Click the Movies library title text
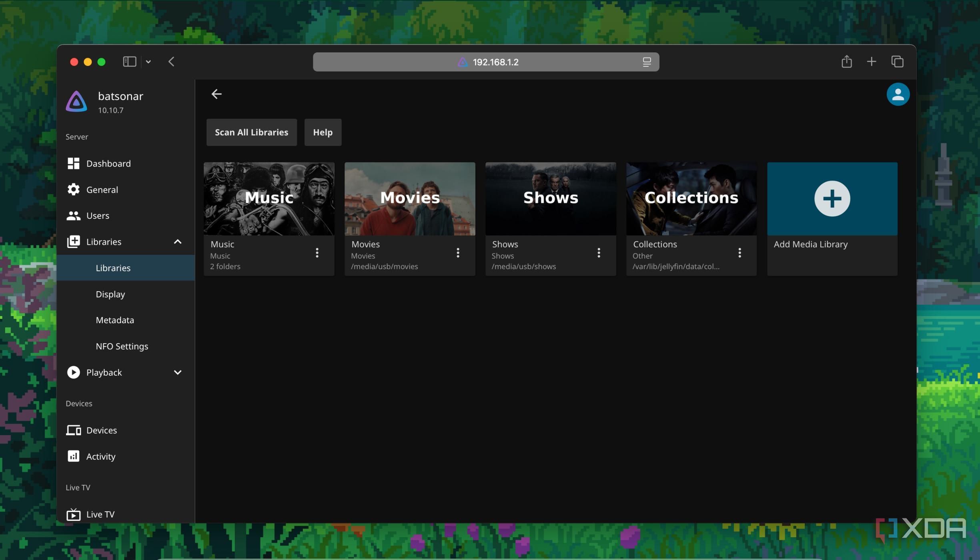Image resolution: width=980 pixels, height=560 pixels. tap(365, 244)
